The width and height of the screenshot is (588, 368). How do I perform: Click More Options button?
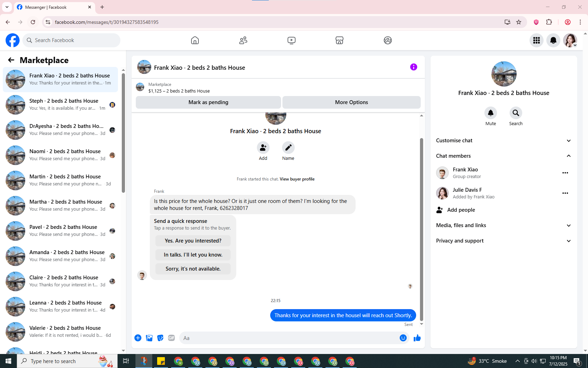pyautogui.click(x=351, y=102)
